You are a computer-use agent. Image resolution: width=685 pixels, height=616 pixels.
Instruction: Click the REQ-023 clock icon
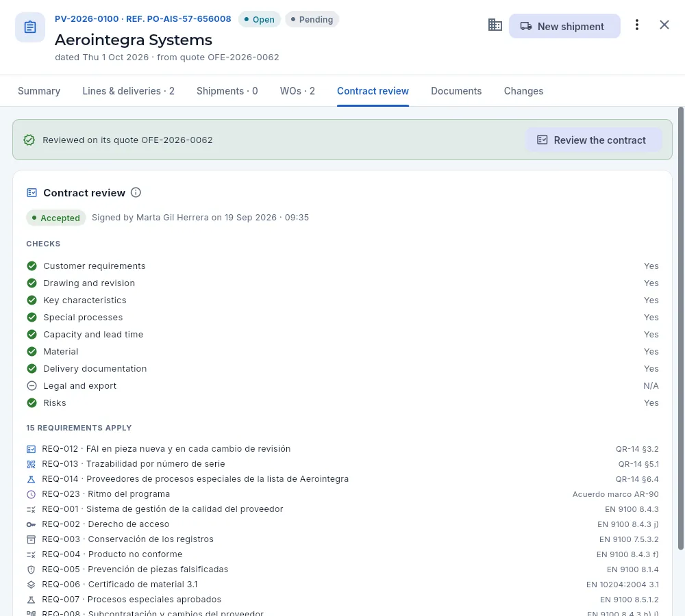pyautogui.click(x=31, y=494)
